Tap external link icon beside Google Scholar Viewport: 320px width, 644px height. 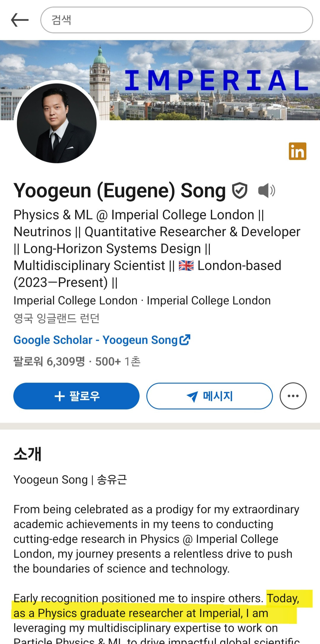(185, 340)
